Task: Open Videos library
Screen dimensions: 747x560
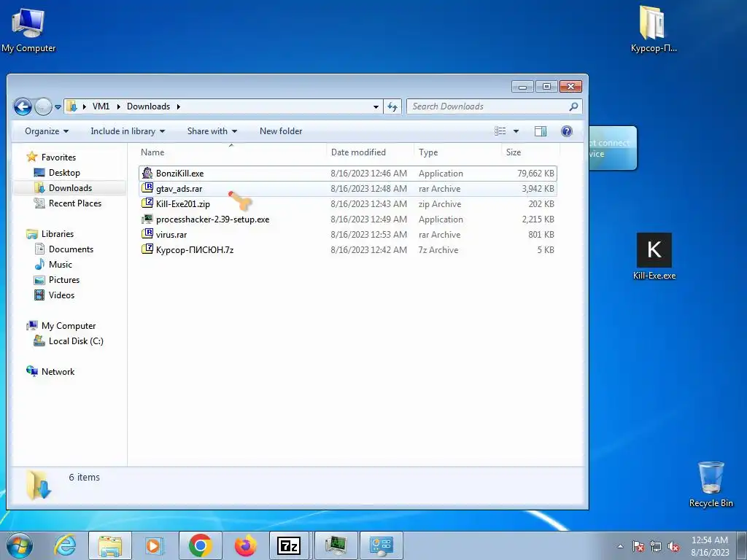Action: 61,295
